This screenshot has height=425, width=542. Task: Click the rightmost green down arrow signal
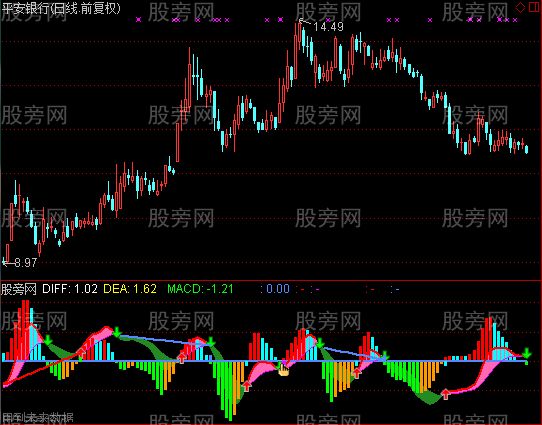pyautogui.click(x=526, y=353)
